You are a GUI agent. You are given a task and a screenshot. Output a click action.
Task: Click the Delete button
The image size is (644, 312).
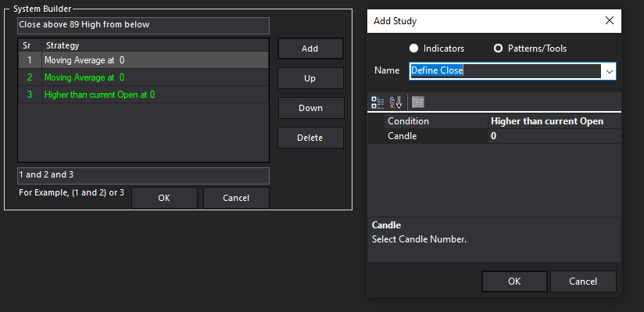(x=310, y=138)
